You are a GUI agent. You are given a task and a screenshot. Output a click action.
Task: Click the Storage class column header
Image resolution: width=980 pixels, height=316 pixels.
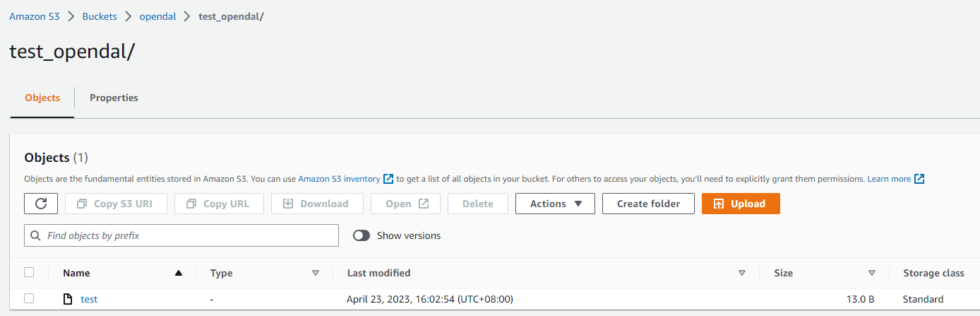(933, 273)
